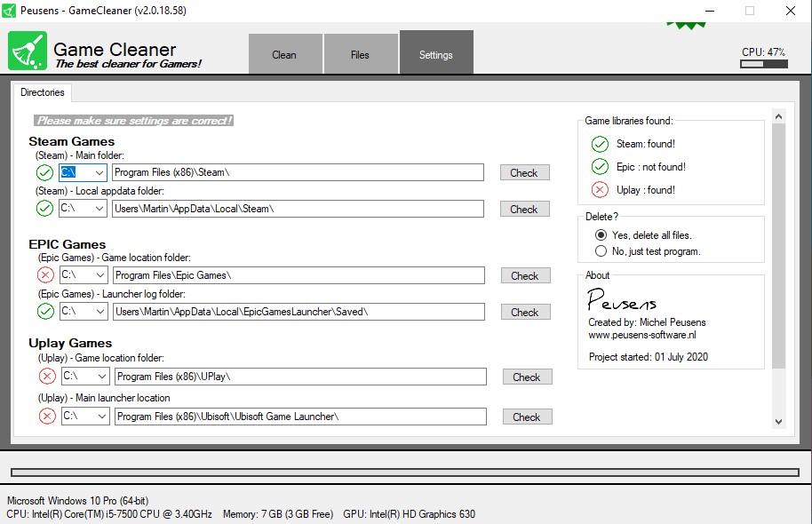Click the red X icon for Uplay Game location folder
The height and width of the screenshot is (524, 812).
pos(47,377)
